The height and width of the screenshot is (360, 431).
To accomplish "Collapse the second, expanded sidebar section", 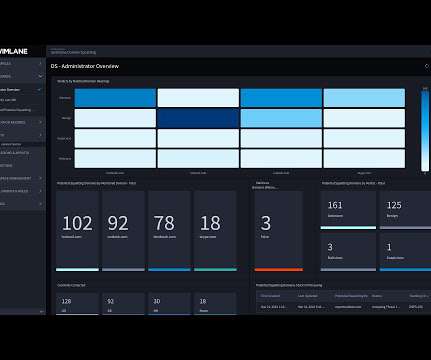I will pos(41,76).
